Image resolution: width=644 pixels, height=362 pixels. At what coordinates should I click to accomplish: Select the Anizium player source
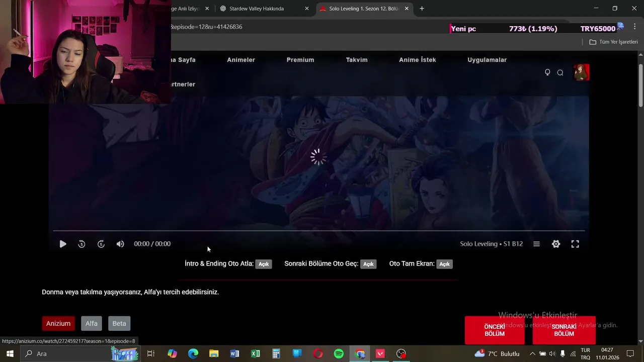(x=58, y=323)
